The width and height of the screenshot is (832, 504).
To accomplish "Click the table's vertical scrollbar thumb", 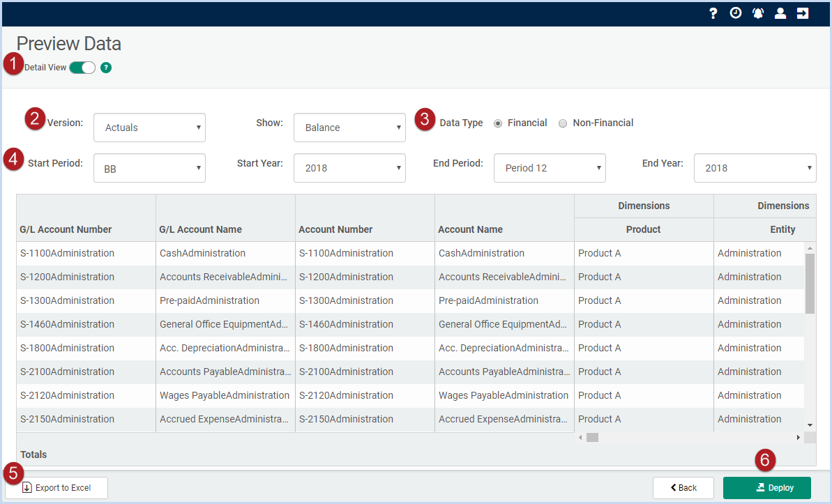I will (810, 283).
